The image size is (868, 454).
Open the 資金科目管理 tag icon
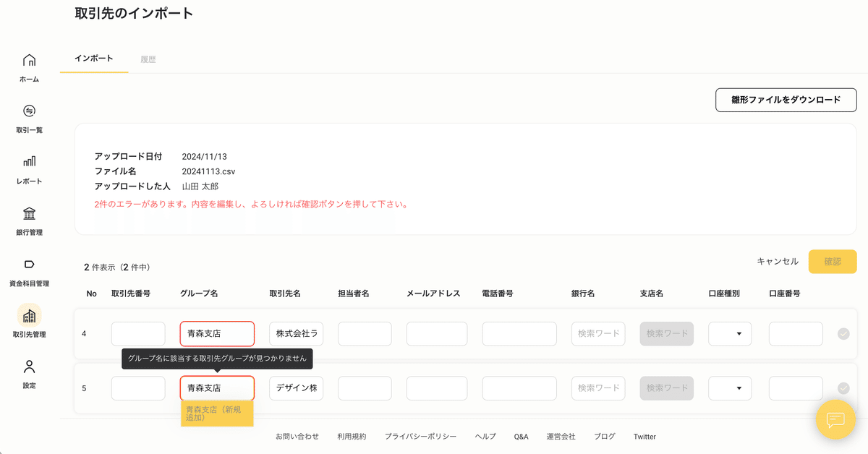29,264
